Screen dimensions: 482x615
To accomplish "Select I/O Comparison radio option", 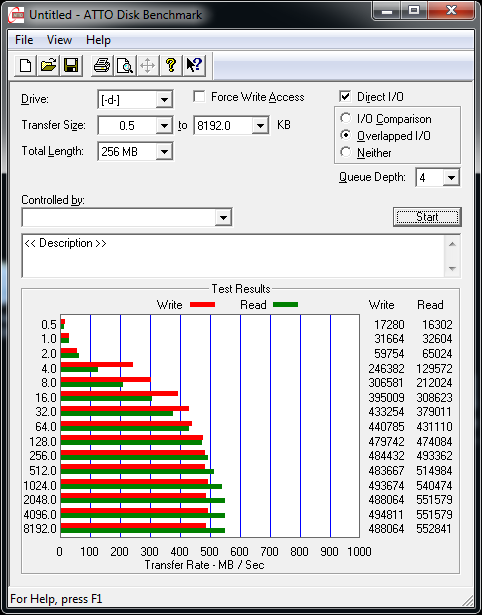I will pyautogui.click(x=346, y=118).
